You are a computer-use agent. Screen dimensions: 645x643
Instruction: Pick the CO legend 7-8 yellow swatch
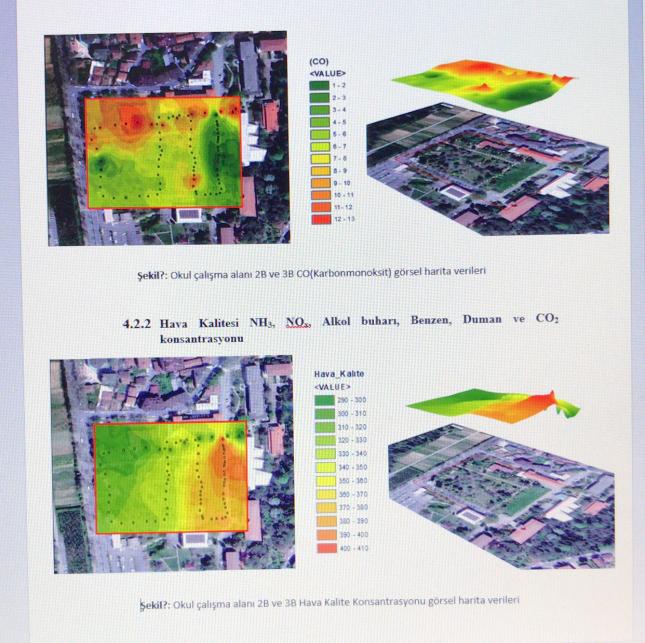point(320,158)
